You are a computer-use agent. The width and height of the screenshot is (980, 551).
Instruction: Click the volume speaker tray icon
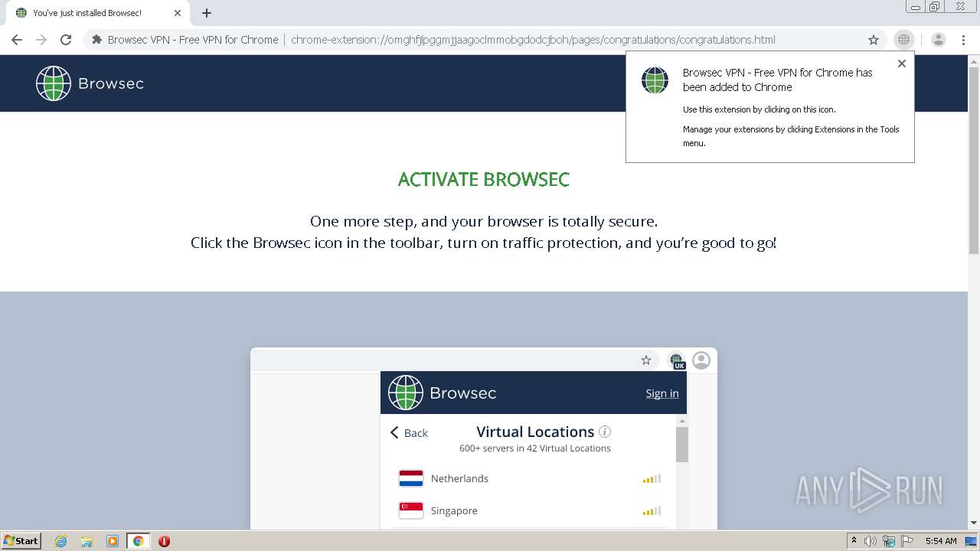pyautogui.click(x=871, y=541)
